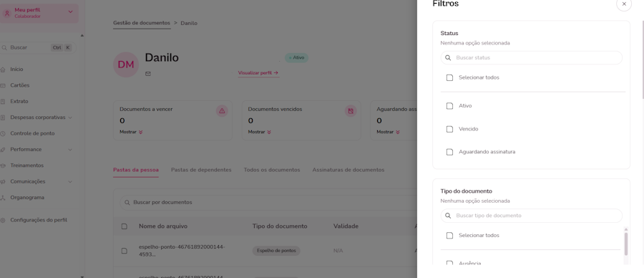
Task: Click the Despesas corporativas icon
Action: [3, 118]
